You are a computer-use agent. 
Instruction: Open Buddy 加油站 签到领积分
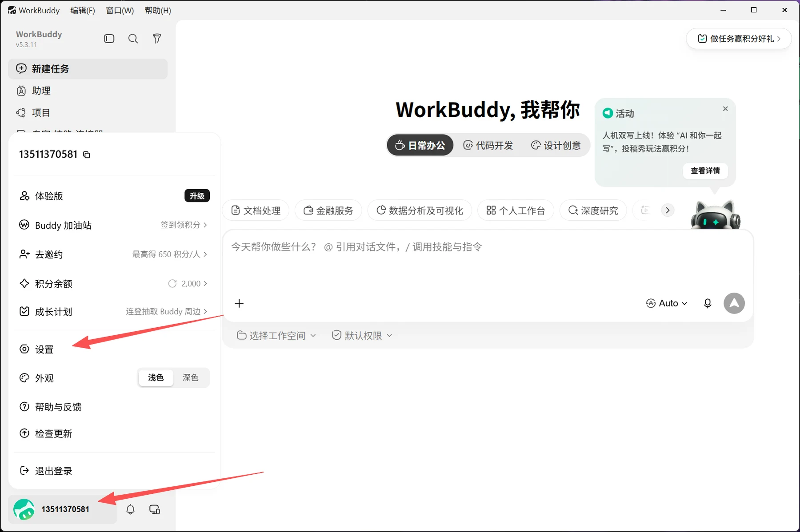114,225
